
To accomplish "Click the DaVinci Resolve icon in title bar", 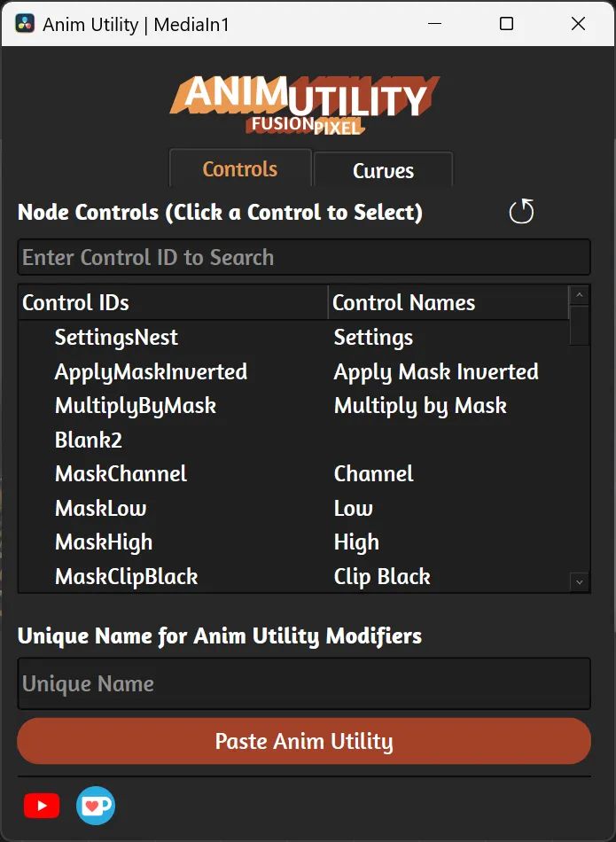I will (25, 24).
